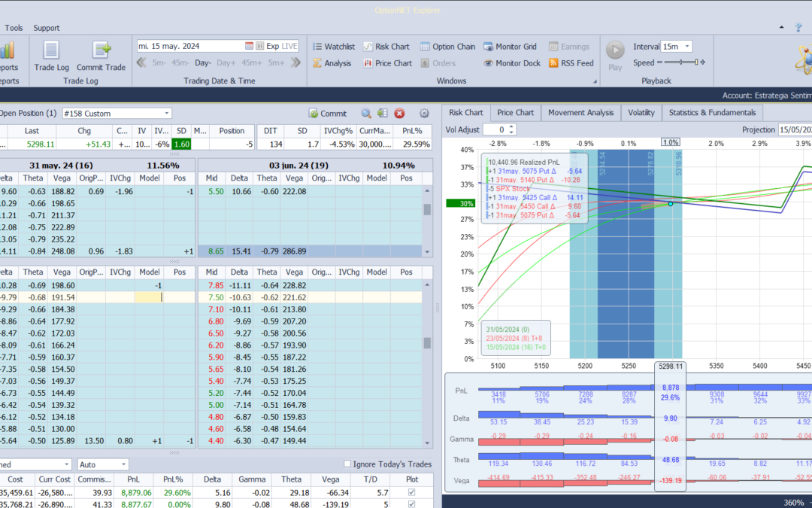Click the magnifier search icon beside Commit

coord(366,114)
